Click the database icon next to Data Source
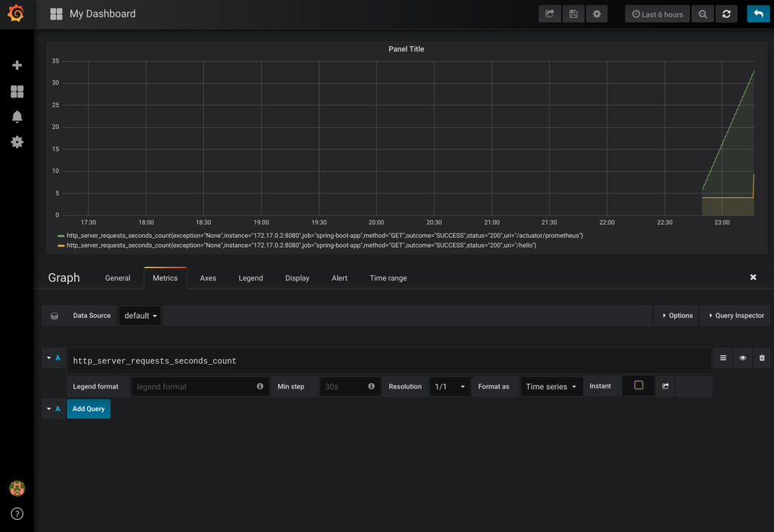 click(54, 316)
